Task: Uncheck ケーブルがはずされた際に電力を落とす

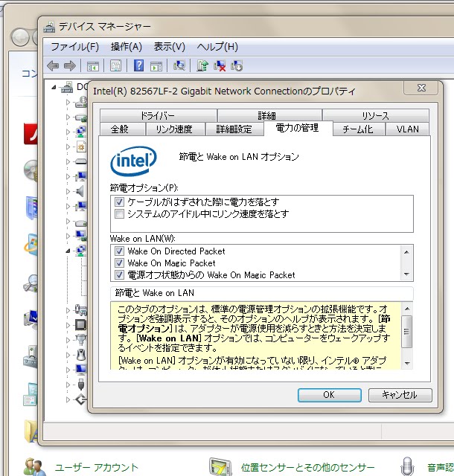Action: point(119,202)
